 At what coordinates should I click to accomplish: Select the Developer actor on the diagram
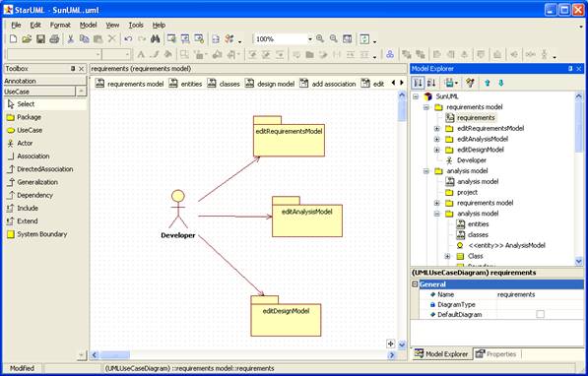point(177,214)
